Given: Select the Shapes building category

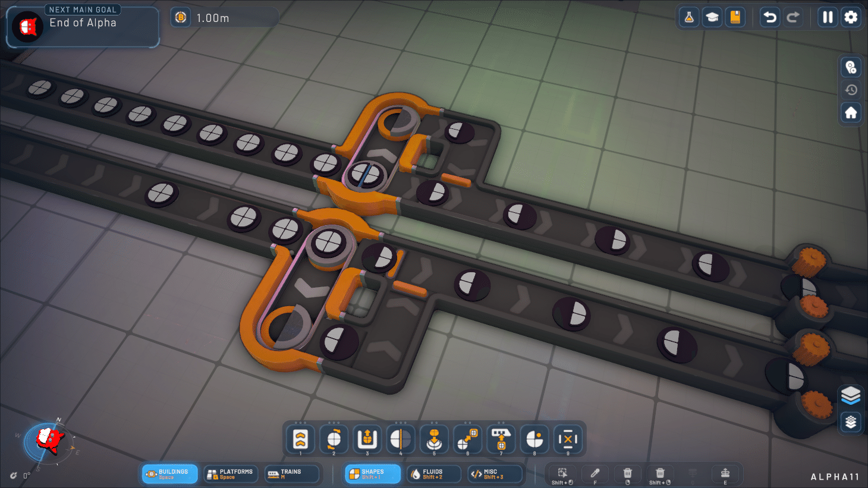Looking at the screenshot, I should [373, 474].
